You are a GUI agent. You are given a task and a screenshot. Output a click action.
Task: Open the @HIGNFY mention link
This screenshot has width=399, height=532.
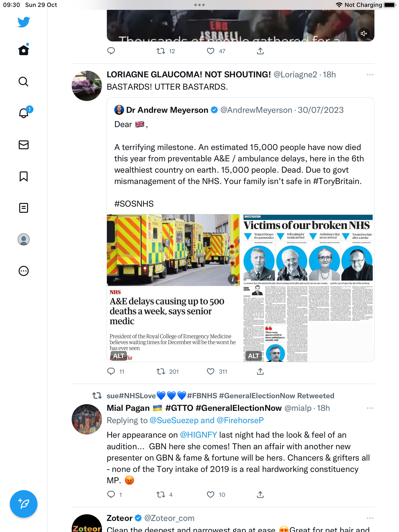[x=199, y=435]
